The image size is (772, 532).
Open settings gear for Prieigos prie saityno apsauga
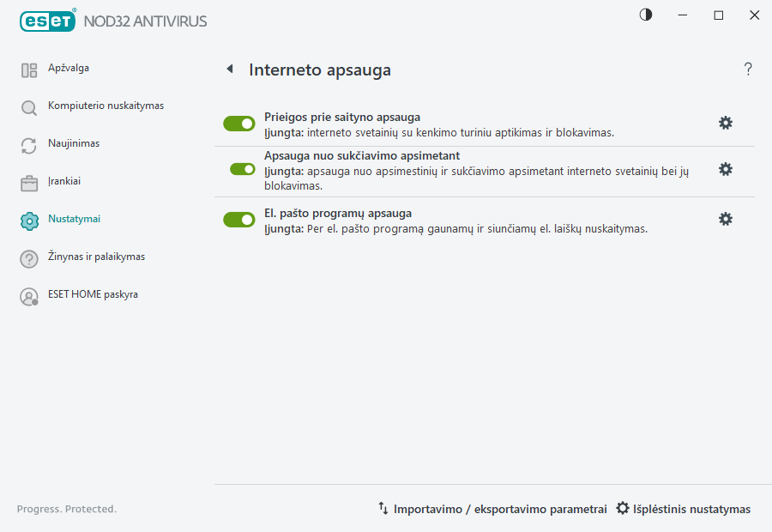pyautogui.click(x=726, y=123)
